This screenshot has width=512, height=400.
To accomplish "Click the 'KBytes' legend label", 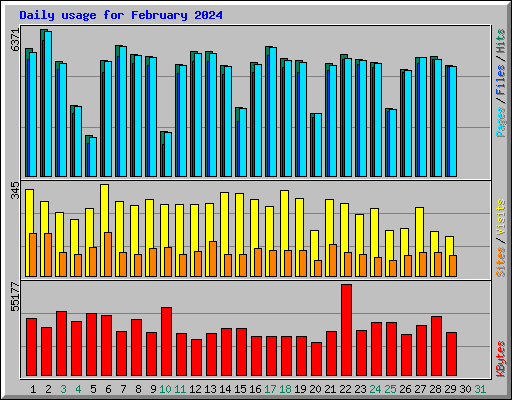I will (x=501, y=359).
